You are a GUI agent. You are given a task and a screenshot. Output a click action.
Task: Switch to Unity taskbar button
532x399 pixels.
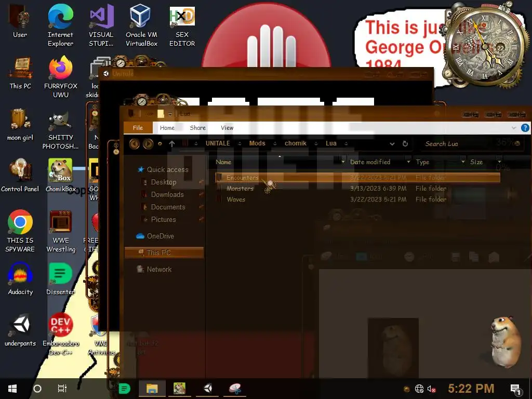click(208, 389)
